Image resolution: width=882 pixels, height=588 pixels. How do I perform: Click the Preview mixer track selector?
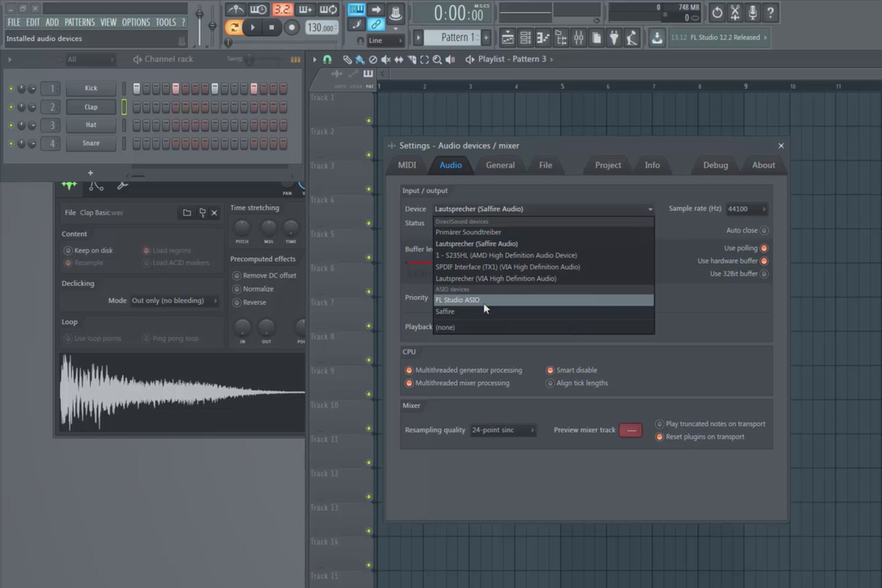(631, 430)
